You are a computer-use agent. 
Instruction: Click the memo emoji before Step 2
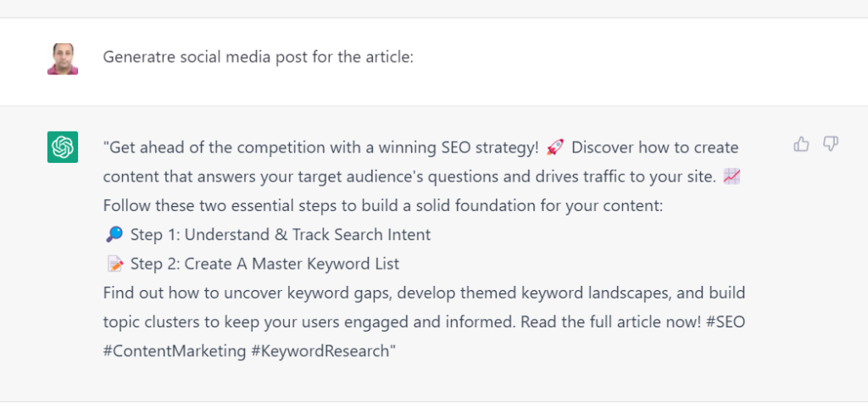click(x=114, y=264)
